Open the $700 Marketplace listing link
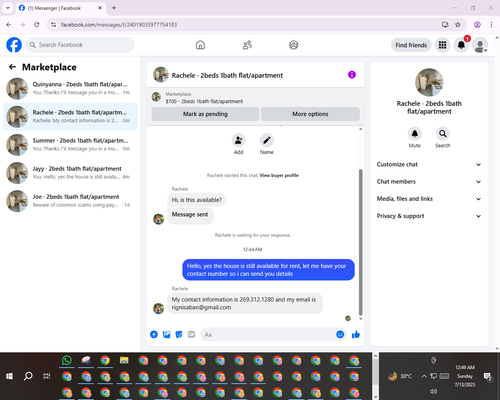The height and width of the screenshot is (400, 500). [x=204, y=101]
